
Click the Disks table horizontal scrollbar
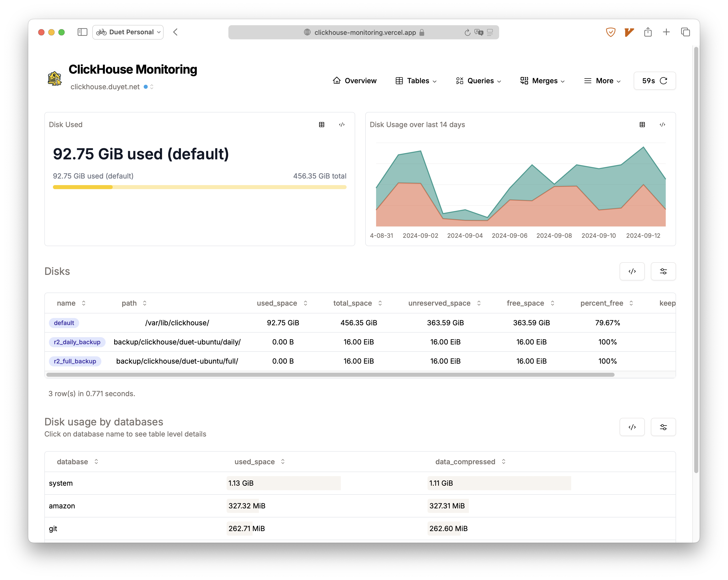[x=330, y=374]
